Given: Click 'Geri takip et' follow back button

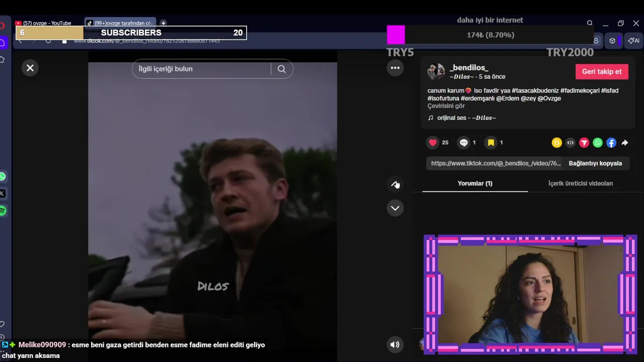Looking at the screenshot, I should 602,71.
